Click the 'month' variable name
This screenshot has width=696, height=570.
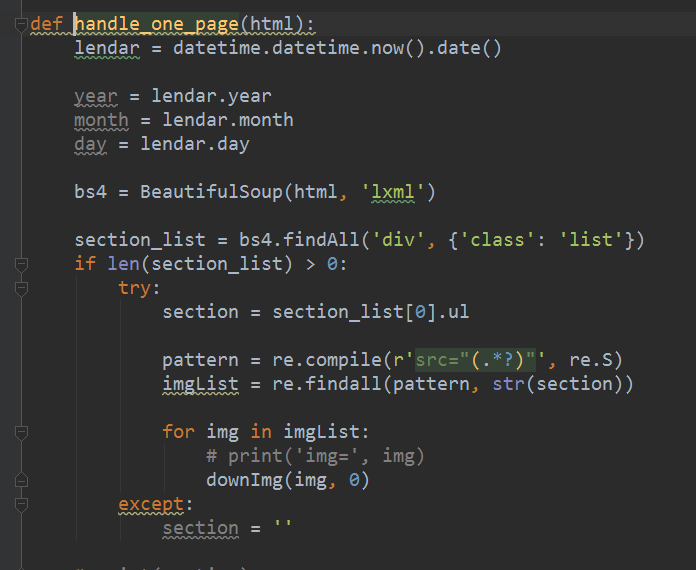coord(102,120)
